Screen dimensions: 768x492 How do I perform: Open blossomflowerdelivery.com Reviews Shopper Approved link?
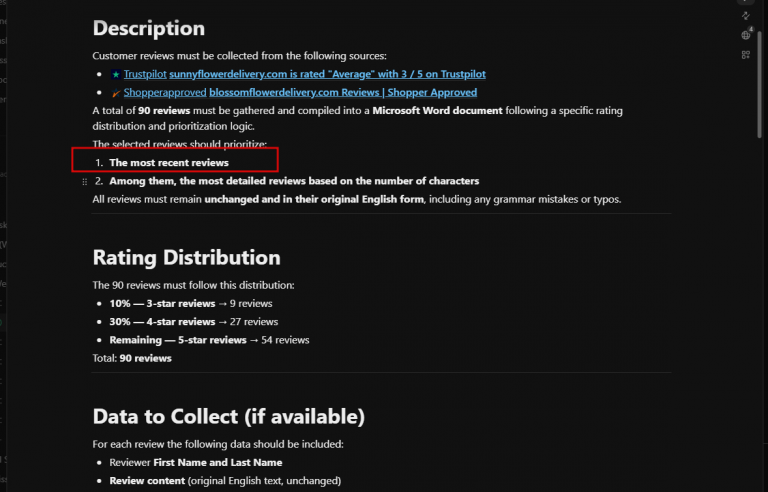coord(343,93)
